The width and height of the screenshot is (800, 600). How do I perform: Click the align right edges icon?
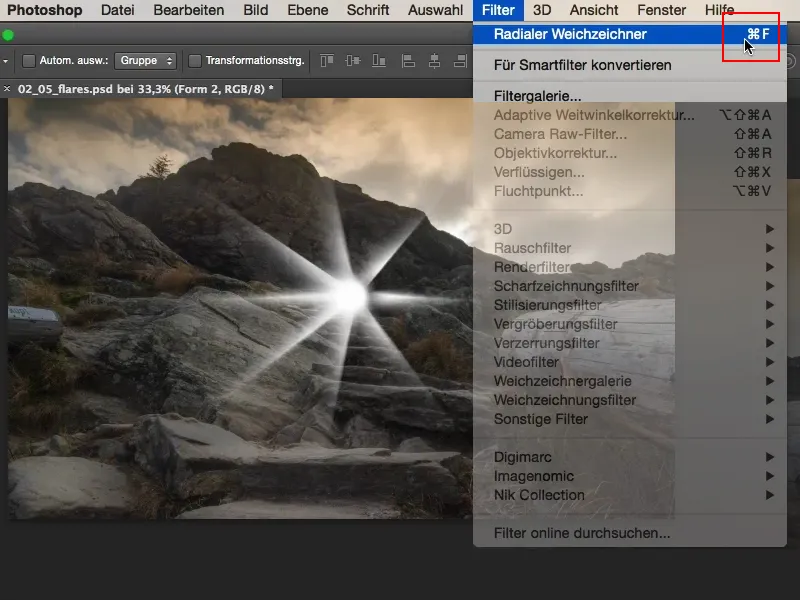pos(460,61)
